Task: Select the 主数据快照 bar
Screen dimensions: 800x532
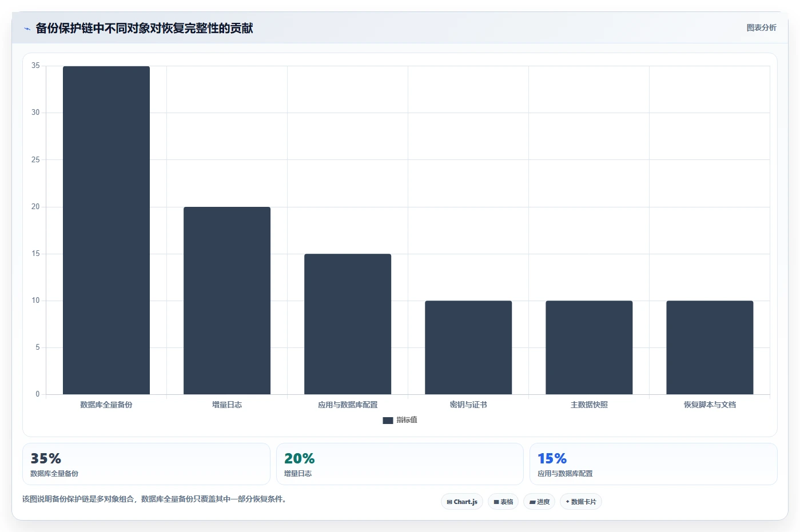Action: 589,347
